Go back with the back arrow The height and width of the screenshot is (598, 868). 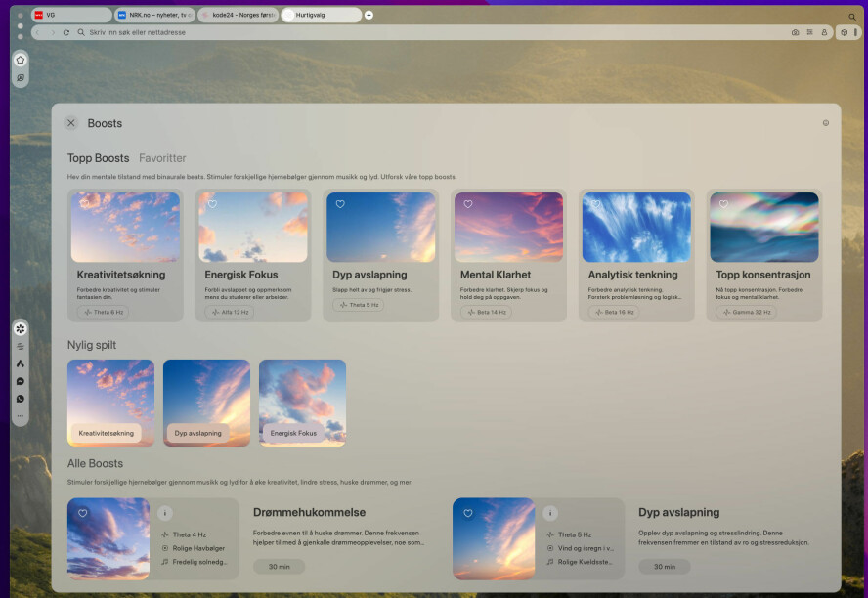pyautogui.click(x=38, y=32)
